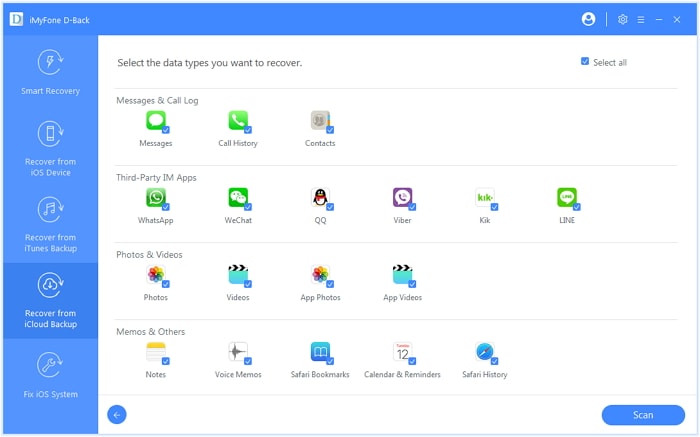Uncheck the Select all checkbox
The image size is (700, 437).
(585, 62)
